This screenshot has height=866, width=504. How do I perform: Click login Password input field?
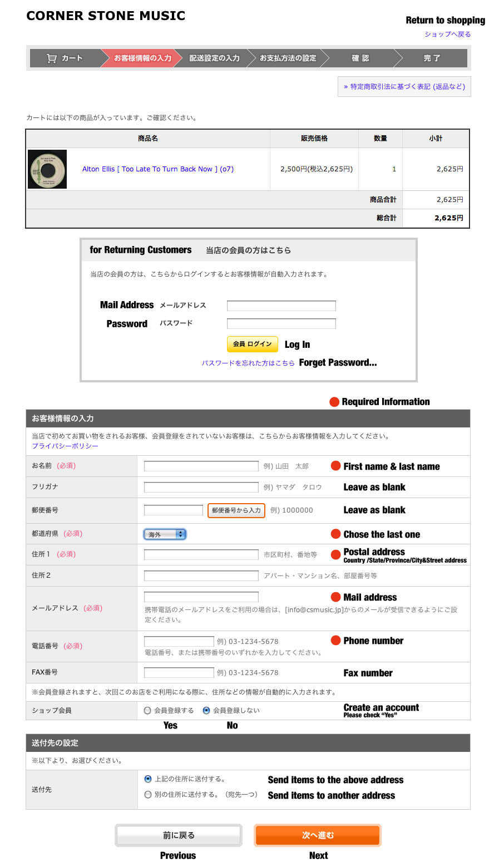coord(281,324)
